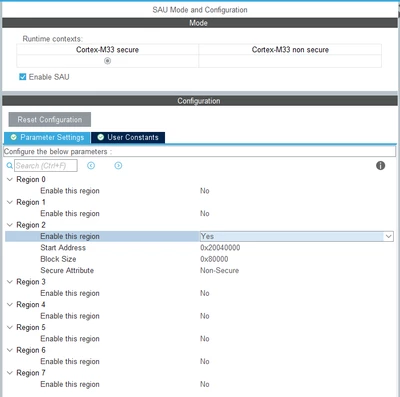Click the Configuration section header
This screenshot has width=400, height=397.
click(x=200, y=101)
